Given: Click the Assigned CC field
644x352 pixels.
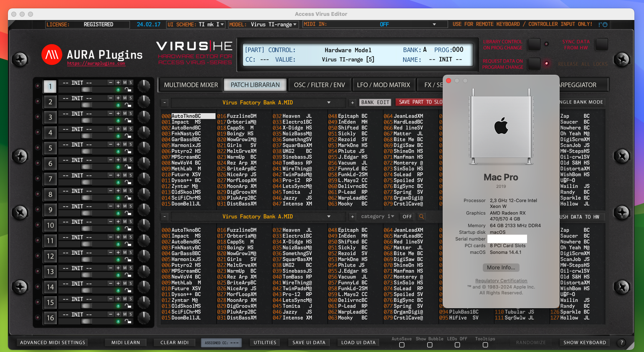Looking at the screenshot, I should 222,342.
